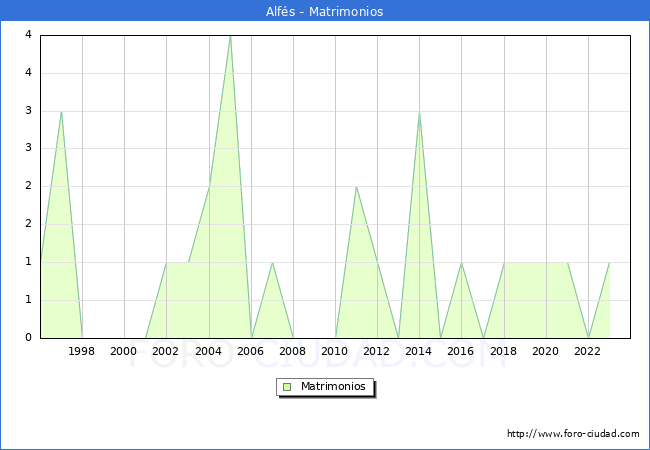The image size is (650, 450).
Task: Select the 2014 x-axis year label
Action: click(x=419, y=351)
